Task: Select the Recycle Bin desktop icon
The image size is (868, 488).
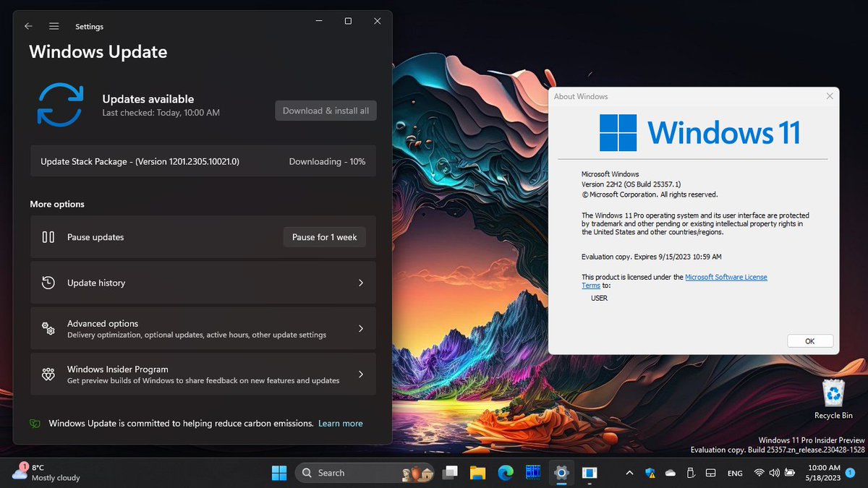Action: [x=833, y=400]
